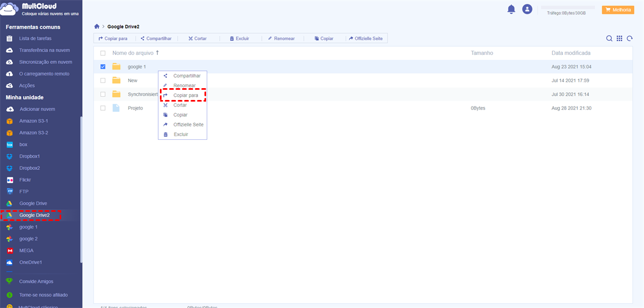
Task: Open O carregamento remoto tool
Action: [44, 74]
